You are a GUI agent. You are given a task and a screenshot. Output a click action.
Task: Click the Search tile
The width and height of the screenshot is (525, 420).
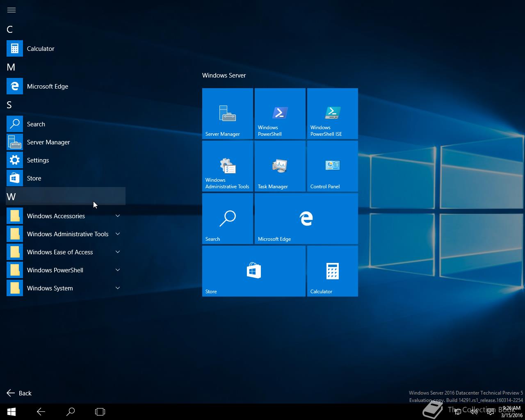pos(228,219)
